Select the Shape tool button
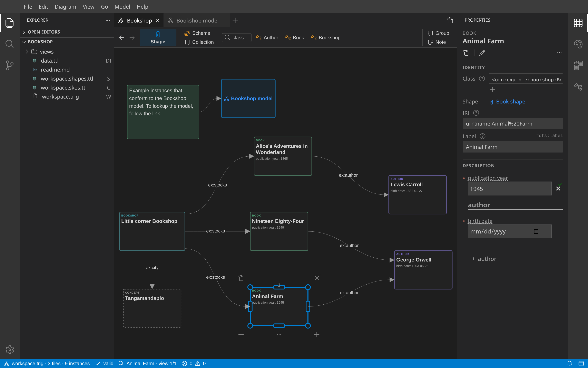588x368 pixels. point(158,37)
